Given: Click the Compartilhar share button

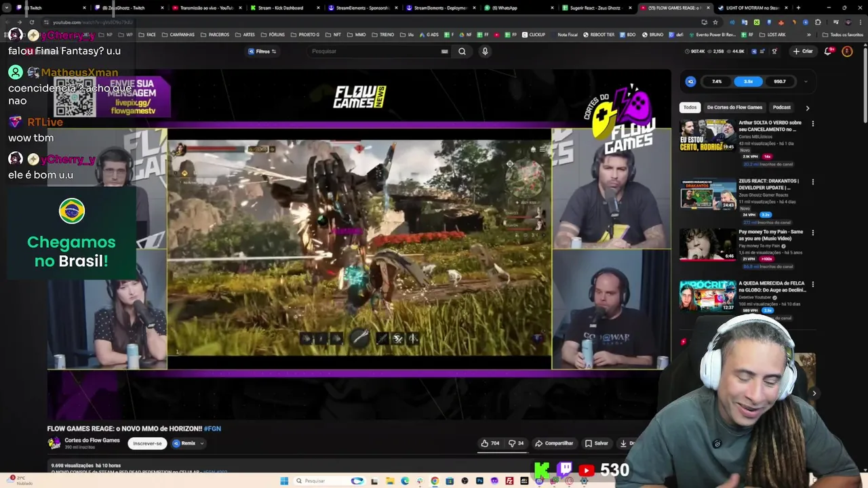Looking at the screenshot, I should pos(554,443).
